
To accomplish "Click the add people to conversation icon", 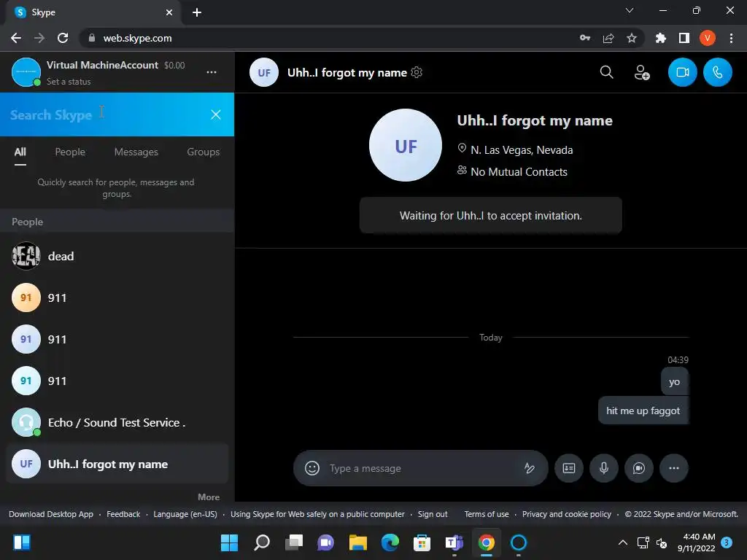I will coord(642,72).
